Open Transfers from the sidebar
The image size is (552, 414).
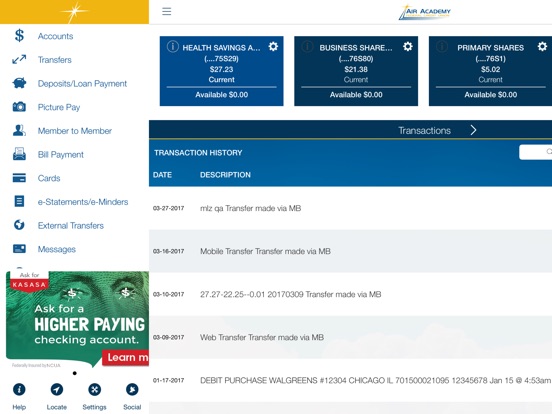55,60
